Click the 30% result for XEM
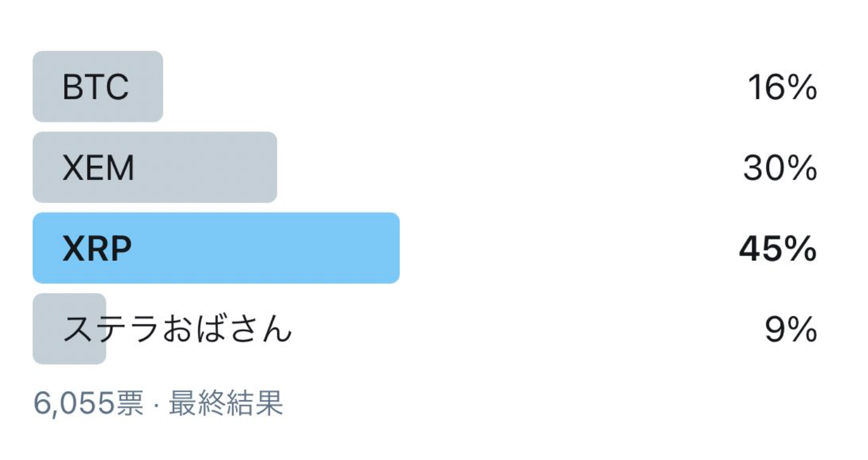Screen dimensions: 868x460 780,168
